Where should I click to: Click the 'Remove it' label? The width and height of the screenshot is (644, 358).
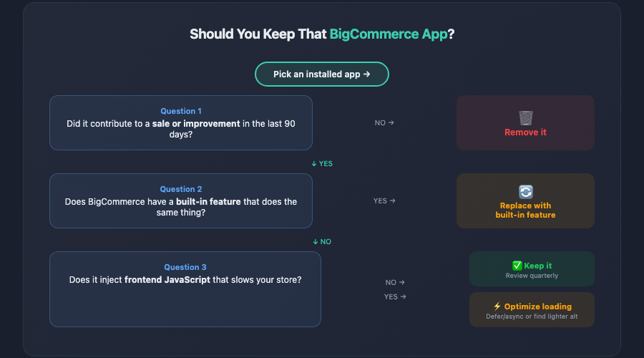pyautogui.click(x=525, y=132)
